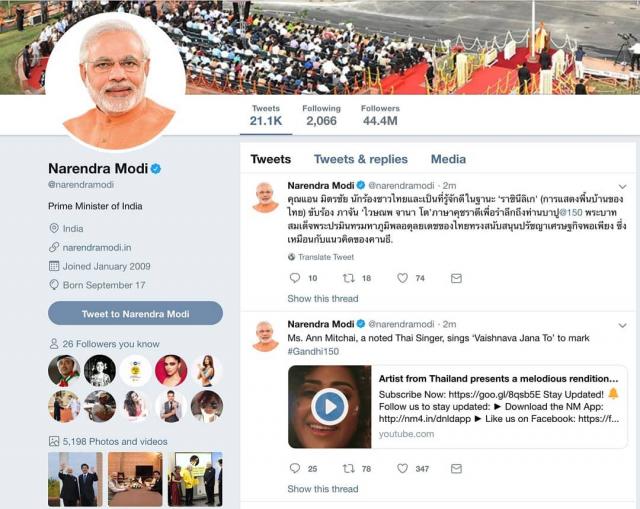Viewport: 640px width, 509px height.
Task: Expand the second tweet's options chevron
Action: [x=622, y=325]
